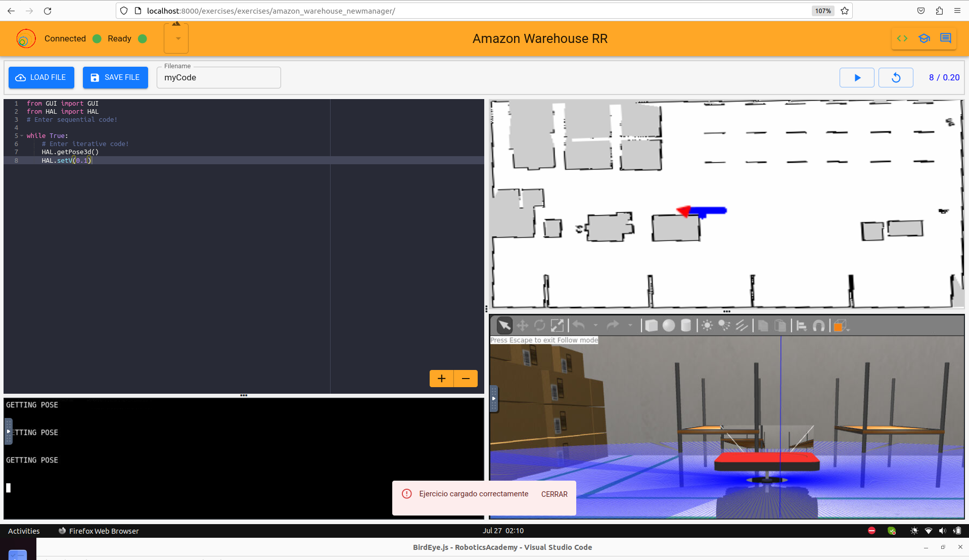
Task: Reload the browser page
Action: coord(48,11)
